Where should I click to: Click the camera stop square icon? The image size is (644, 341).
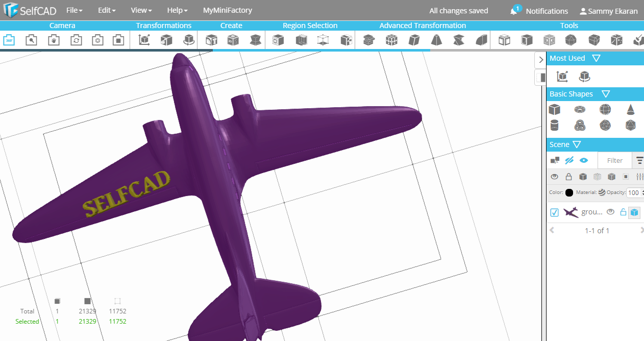119,40
